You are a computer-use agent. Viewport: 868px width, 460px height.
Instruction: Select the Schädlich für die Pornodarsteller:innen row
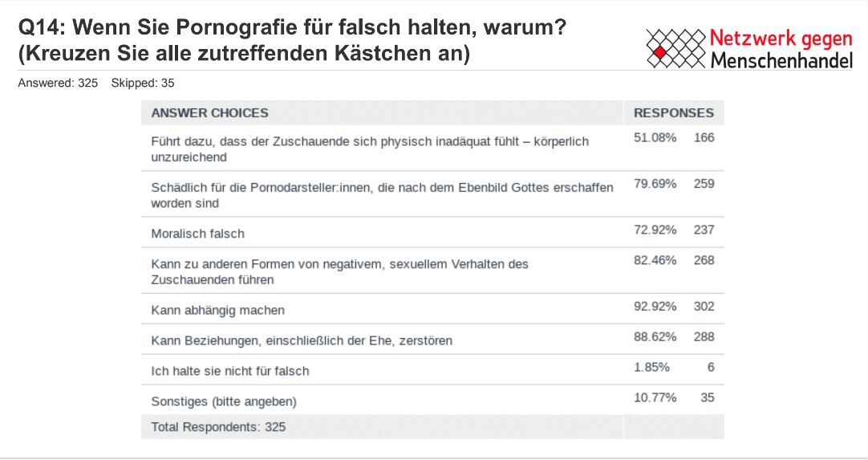[x=382, y=194]
